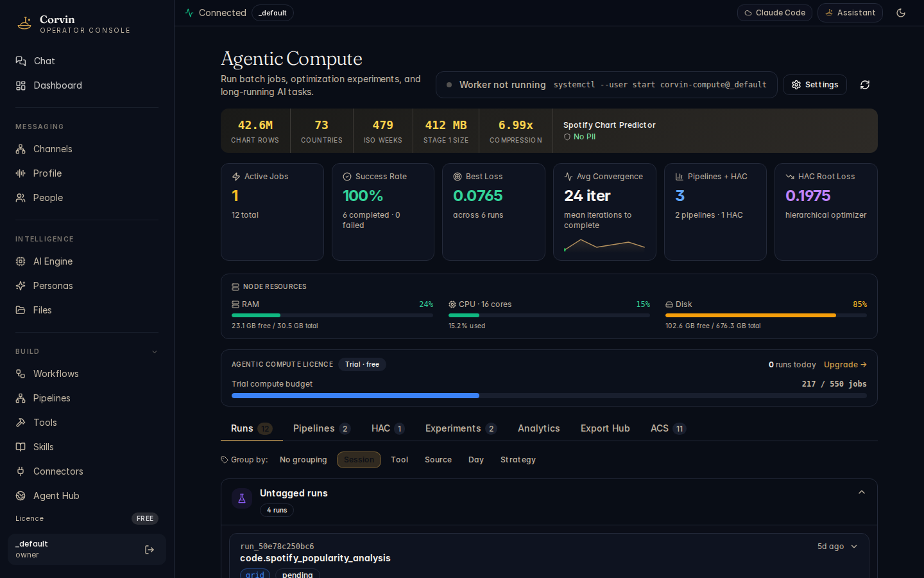Click the Node Resources server icon
The height and width of the screenshot is (578, 924).
click(x=235, y=287)
